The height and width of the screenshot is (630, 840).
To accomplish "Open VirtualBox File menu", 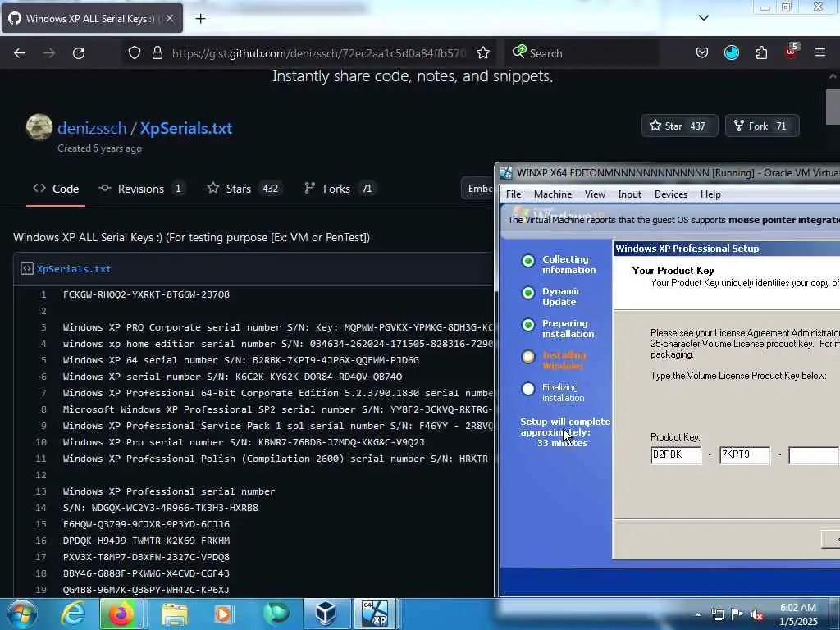I will pyautogui.click(x=514, y=194).
